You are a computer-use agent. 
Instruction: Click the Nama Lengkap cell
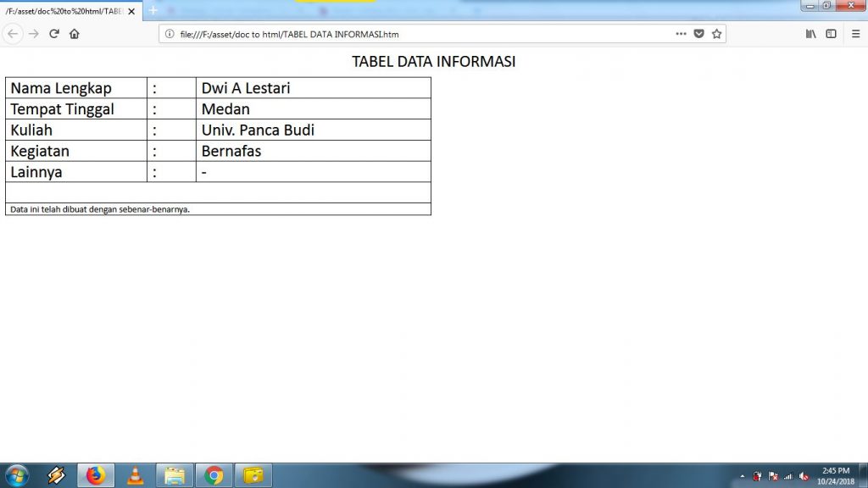click(x=75, y=88)
